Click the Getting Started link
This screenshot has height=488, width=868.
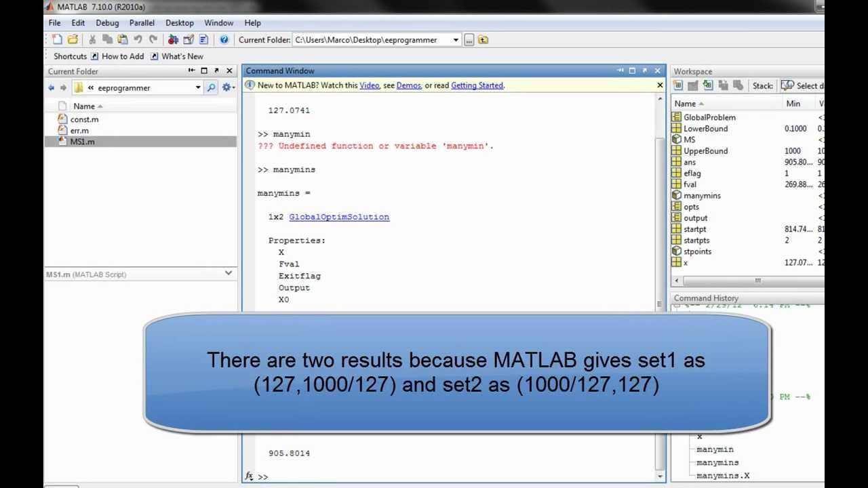click(x=477, y=85)
